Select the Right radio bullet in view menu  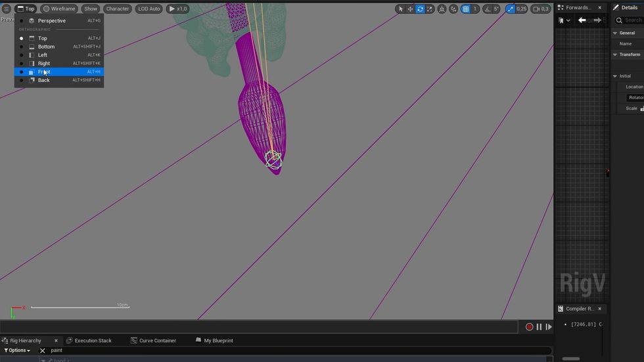21,63
